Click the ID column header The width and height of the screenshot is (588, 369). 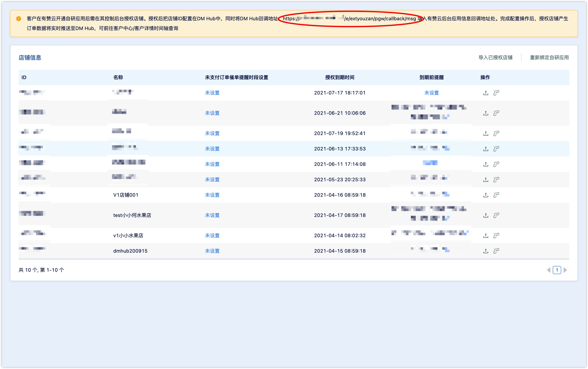[x=24, y=77]
